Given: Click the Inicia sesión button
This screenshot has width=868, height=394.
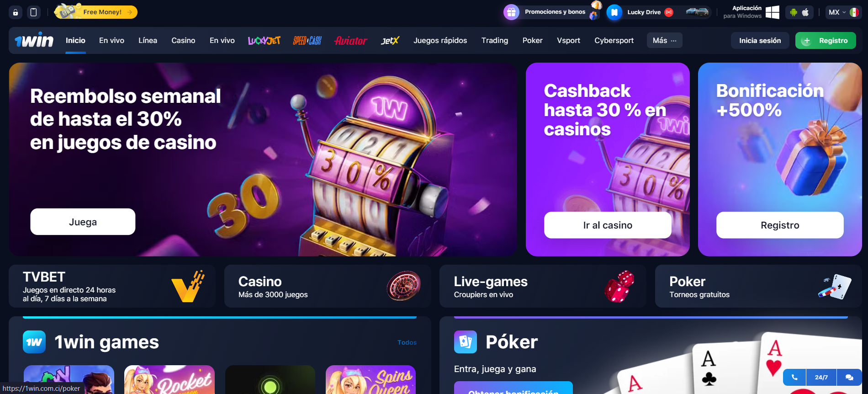Looking at the screenshot, I should point(760,40).
